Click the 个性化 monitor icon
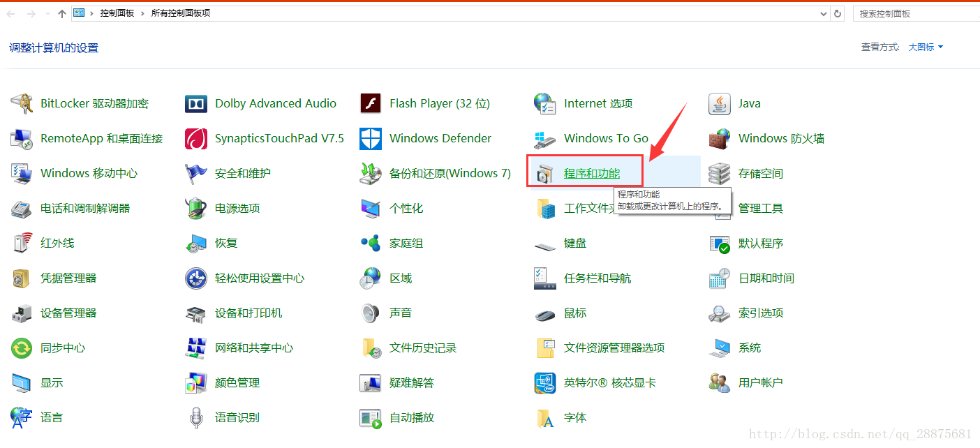The image size is (980, 448). coord(371,208)
